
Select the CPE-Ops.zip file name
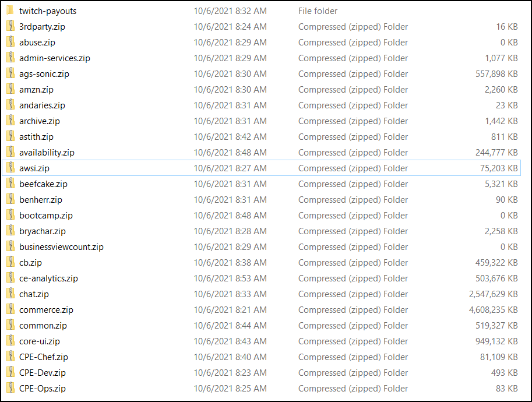pyautogui.click(x=43, y=389)
